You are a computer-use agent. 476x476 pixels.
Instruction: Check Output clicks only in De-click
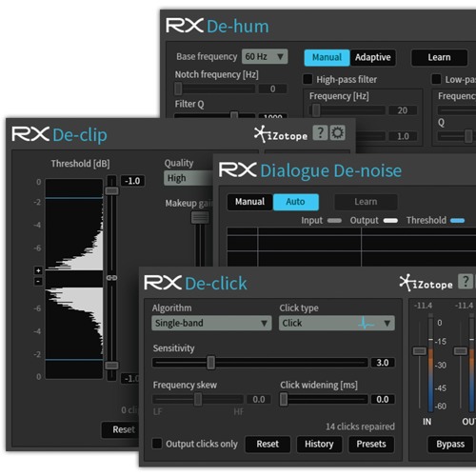(x=157, y=444)
